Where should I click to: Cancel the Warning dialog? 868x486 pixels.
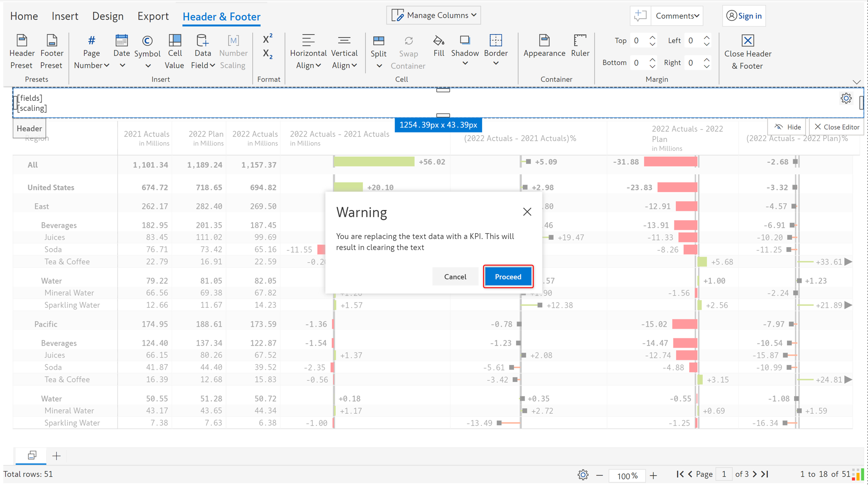(455, 277)
